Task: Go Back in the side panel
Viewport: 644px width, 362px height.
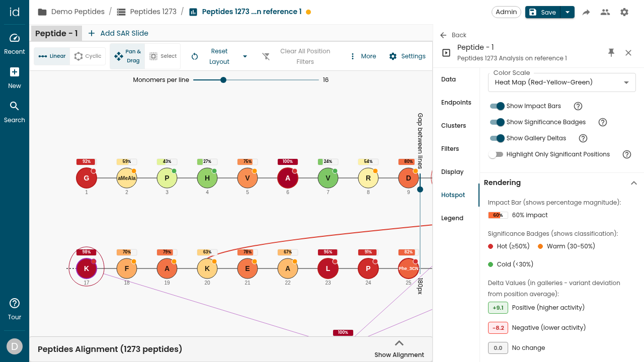Action: tap(453, 35)
